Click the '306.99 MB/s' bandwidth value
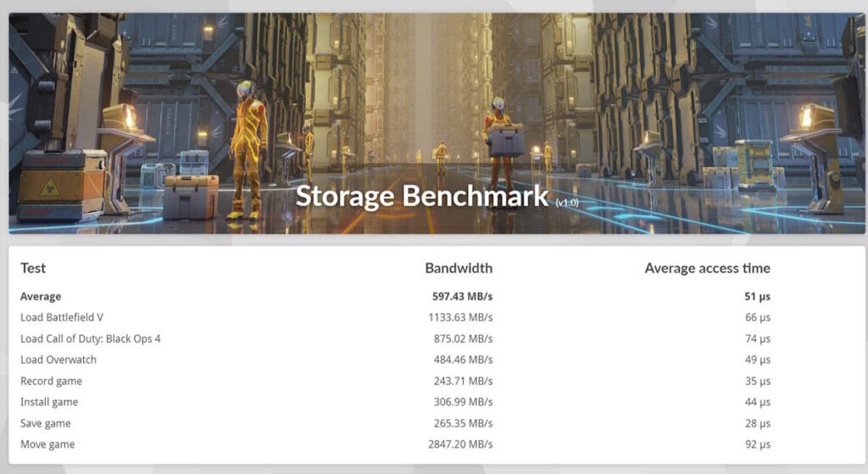Viewport: 868px width, 474px height. (463, 402)
